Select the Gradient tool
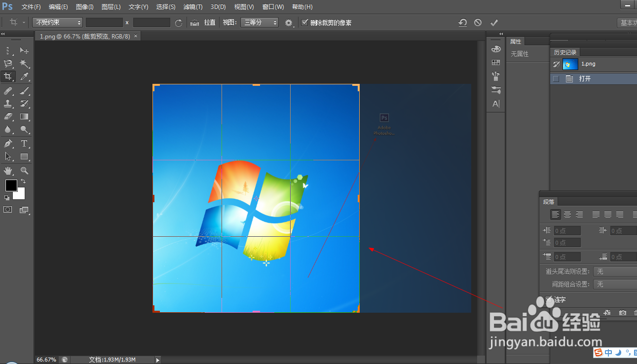 (24, 116)
